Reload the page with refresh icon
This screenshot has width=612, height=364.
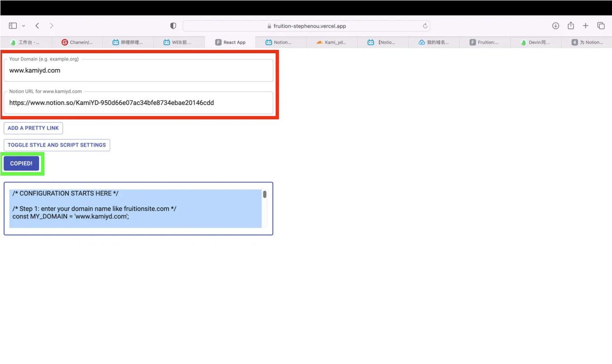[x=425, y=26]
